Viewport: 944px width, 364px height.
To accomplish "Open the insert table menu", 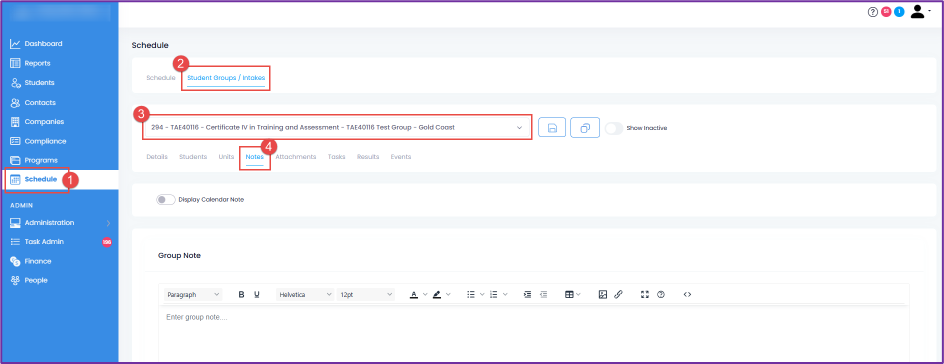I will click(573, 295).
